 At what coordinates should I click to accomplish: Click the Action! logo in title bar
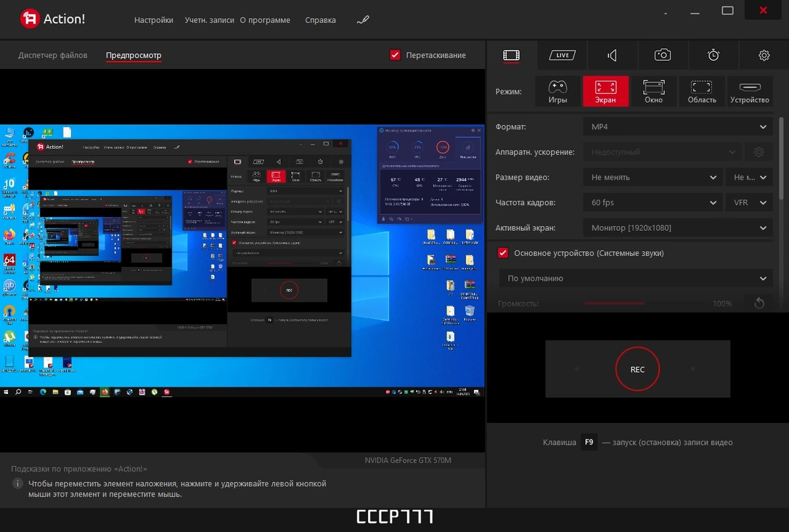tap(53, 19)
